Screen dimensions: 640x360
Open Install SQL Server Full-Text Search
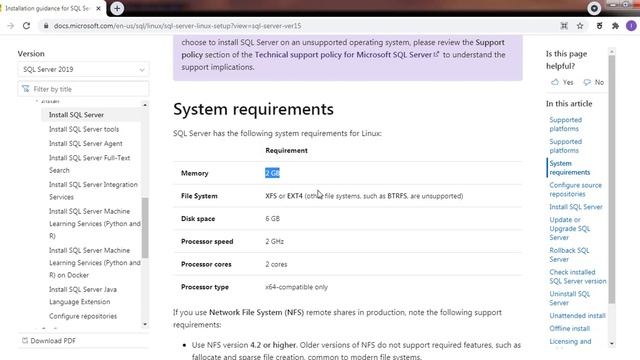tap(89, 164)
